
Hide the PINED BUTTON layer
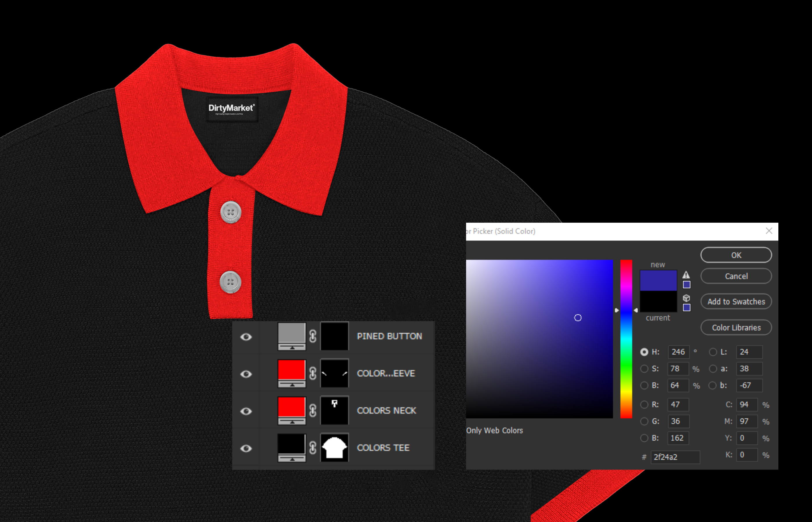(246, 337)
